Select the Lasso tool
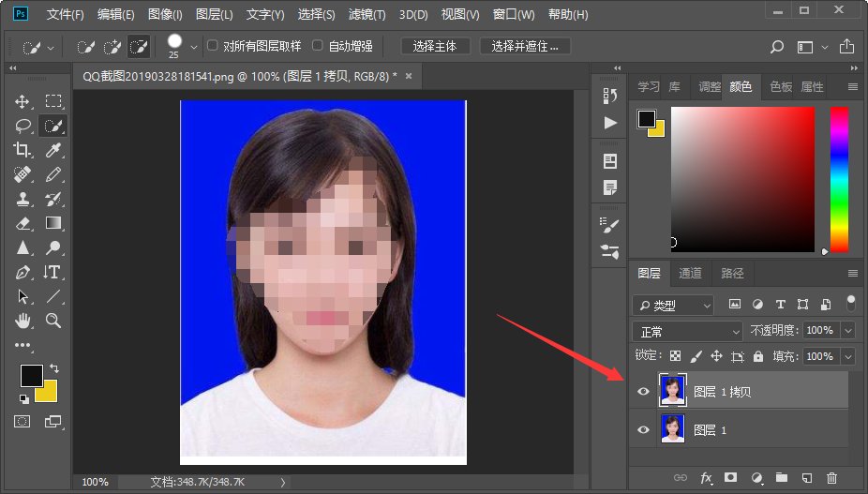This screenshot has width=868, height=494. point(22,126)
